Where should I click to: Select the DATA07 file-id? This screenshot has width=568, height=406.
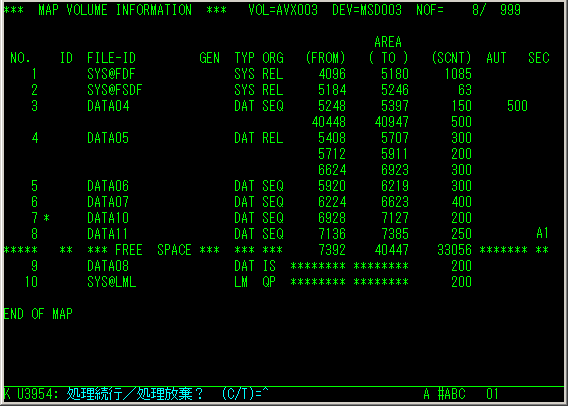(x=108, y=202)
